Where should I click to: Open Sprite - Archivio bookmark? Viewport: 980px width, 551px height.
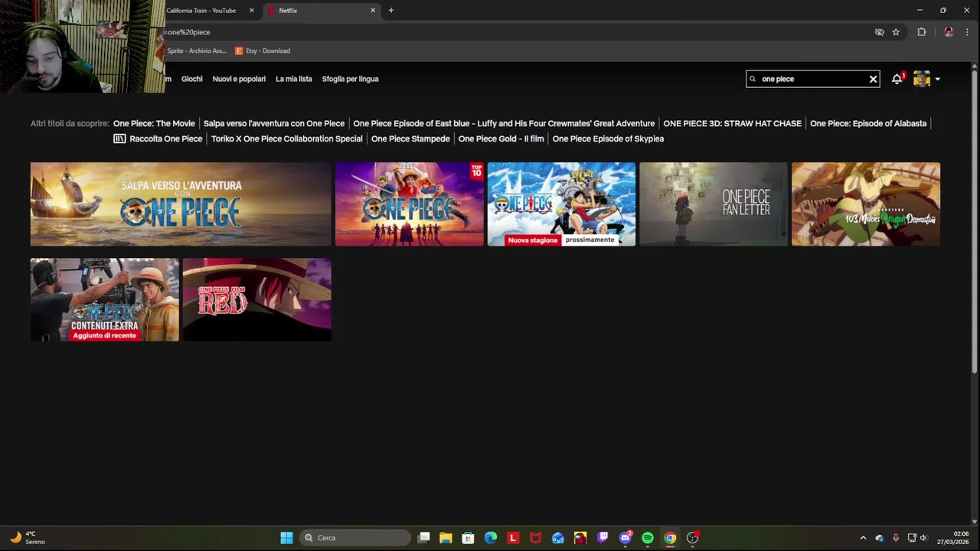(197, 51)
